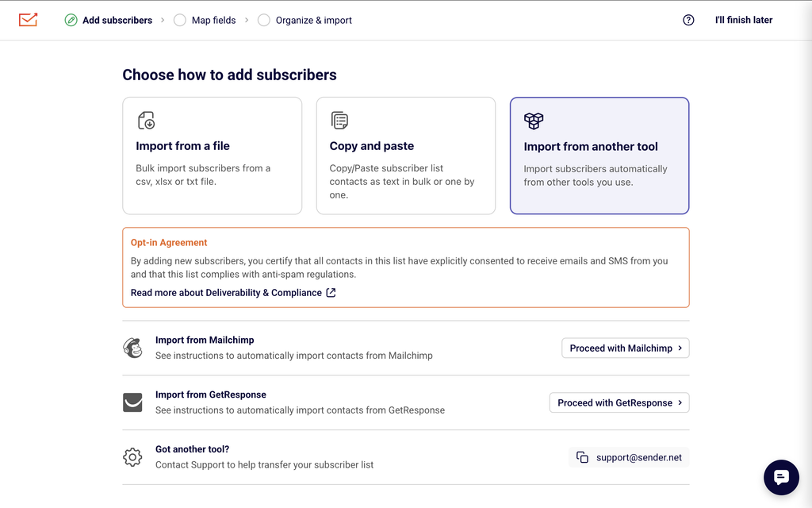Click the Copy and paste document icon
The image size is (812, 508).
point(339,121)
